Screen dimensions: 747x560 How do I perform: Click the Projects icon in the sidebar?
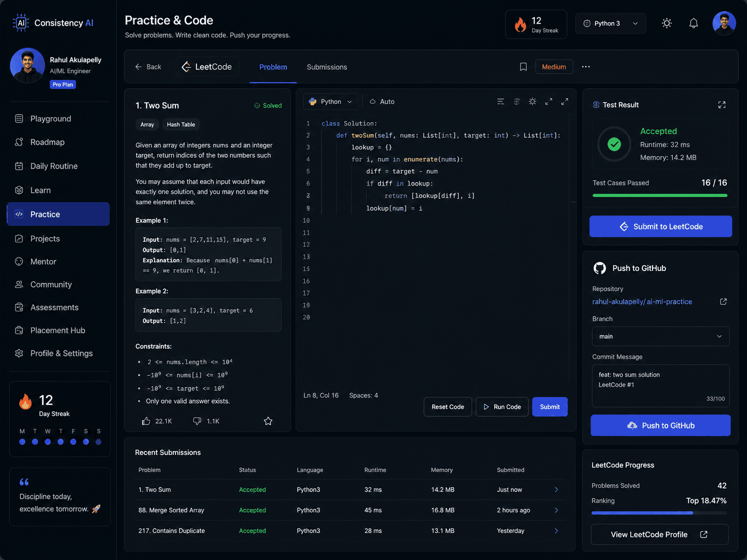[x=19, y=239]
